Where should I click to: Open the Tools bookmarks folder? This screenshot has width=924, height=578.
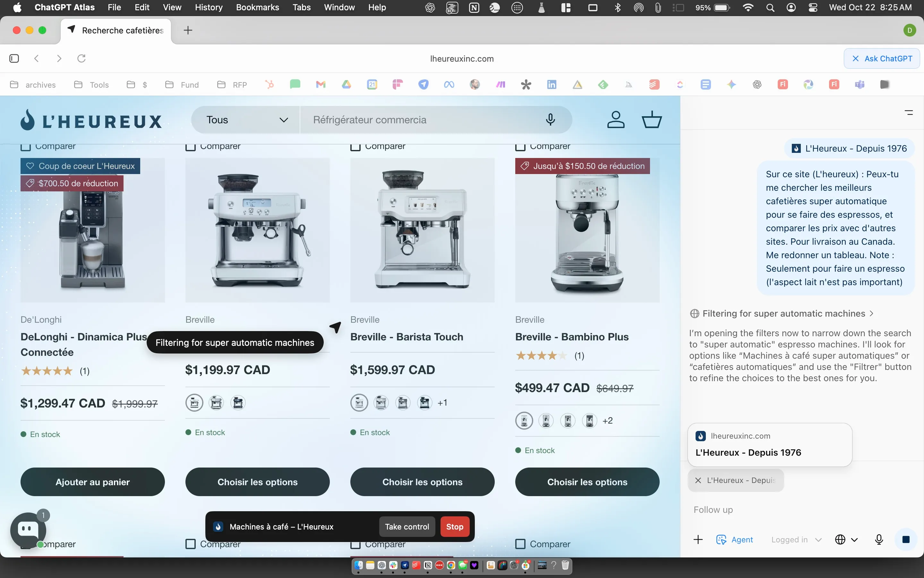coord(92,84)
